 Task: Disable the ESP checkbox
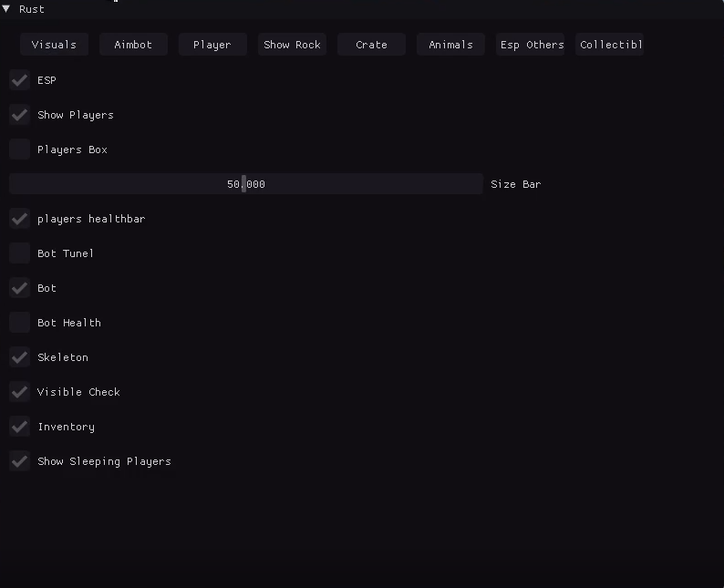point(19,80)
